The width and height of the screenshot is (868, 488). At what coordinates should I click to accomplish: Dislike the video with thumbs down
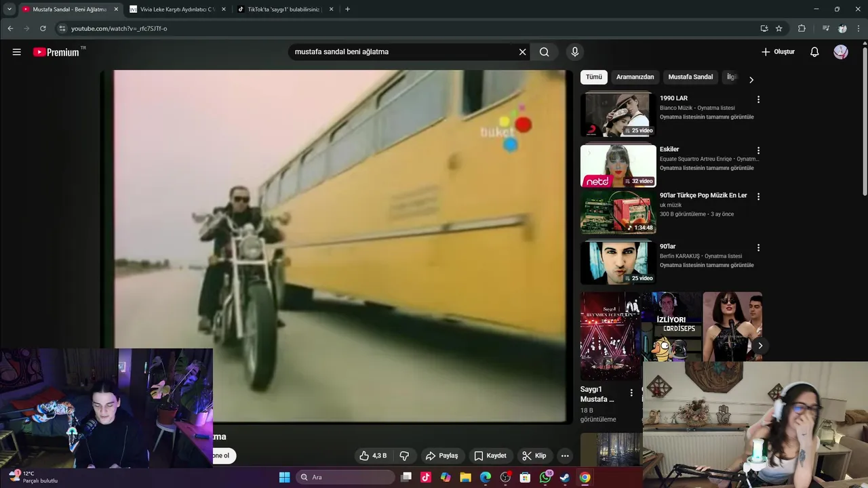tap(404, 455)
